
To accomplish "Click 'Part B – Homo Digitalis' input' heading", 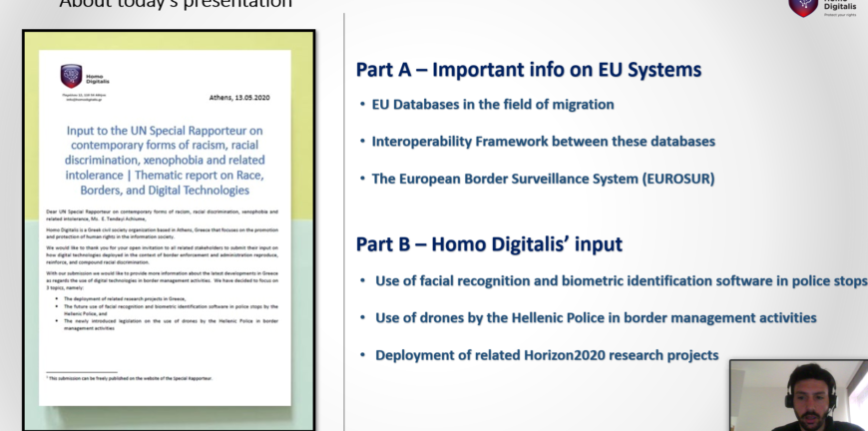I will [x=489, y=244].
